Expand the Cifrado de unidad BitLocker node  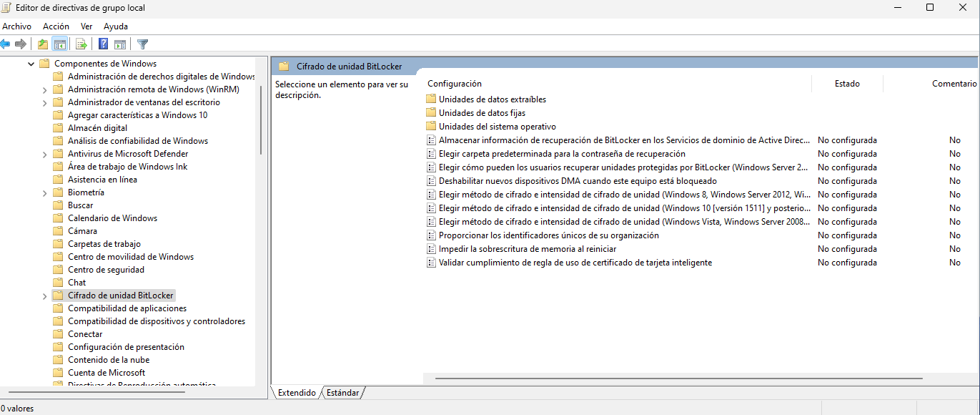[x=44, y=296]
